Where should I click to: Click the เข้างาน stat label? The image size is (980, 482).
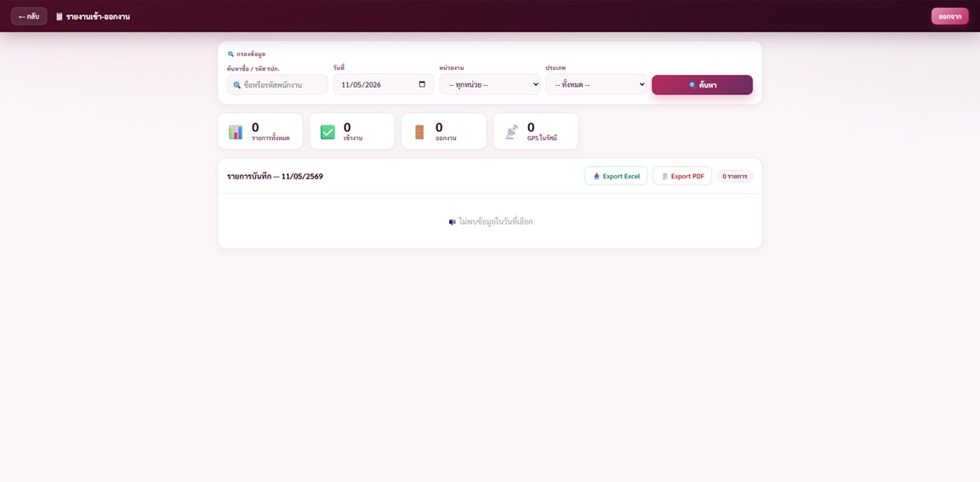pos(353,138)
